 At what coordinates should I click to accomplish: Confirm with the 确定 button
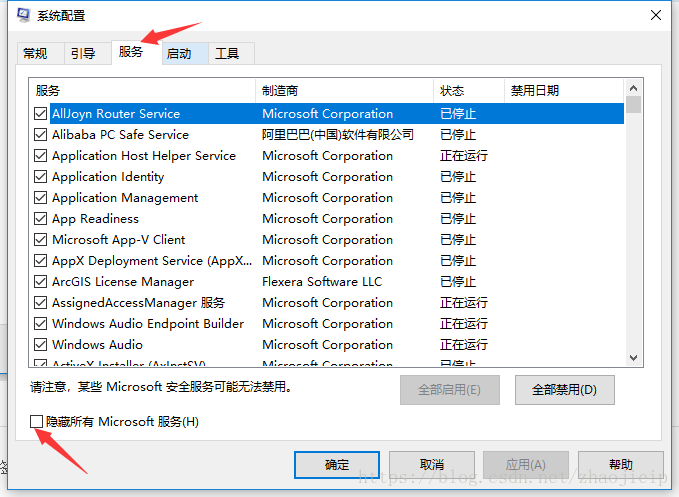pos(337,465)
